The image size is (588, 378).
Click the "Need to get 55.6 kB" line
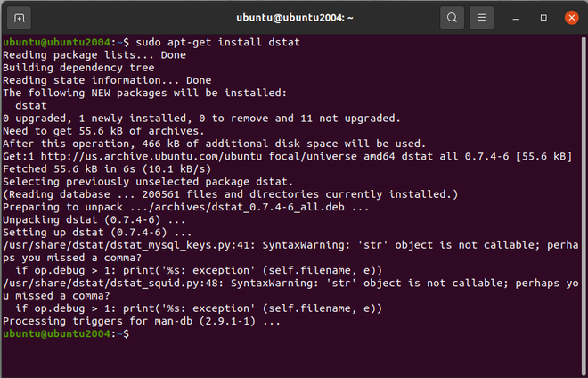105,130
